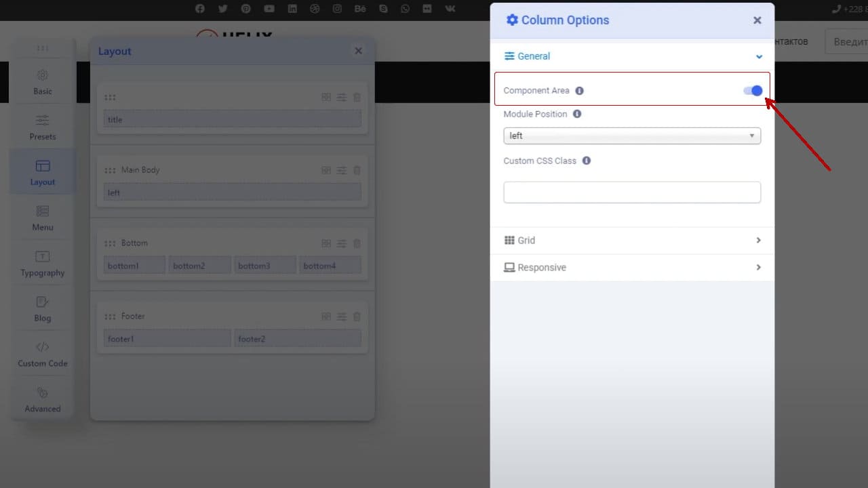Select Layout section in sidebar

tap(43, 172)
